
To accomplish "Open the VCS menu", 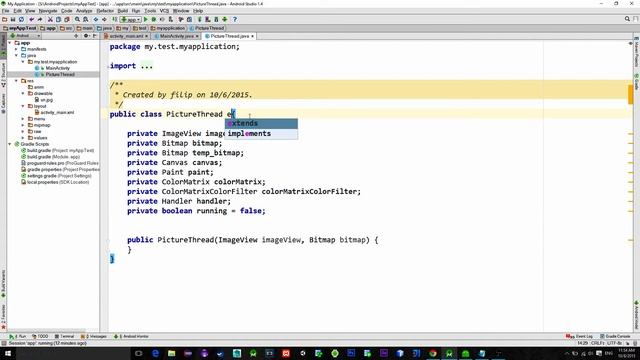I will pos(164,11).
